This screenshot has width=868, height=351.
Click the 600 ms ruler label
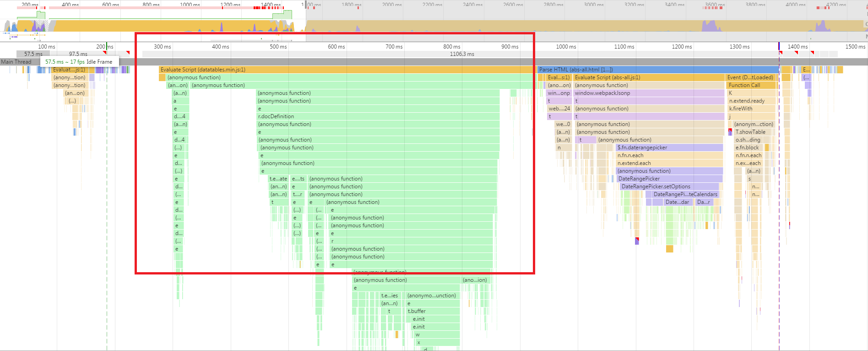[336, 47]
